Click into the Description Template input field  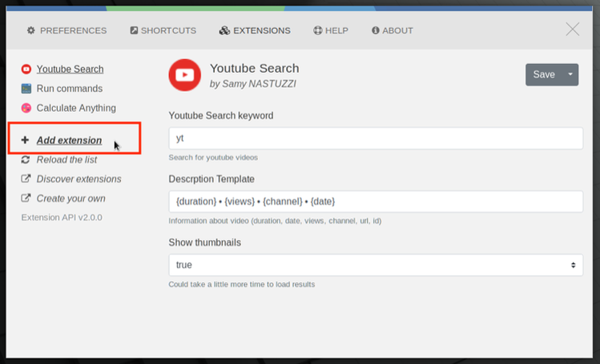click(376, 202)
